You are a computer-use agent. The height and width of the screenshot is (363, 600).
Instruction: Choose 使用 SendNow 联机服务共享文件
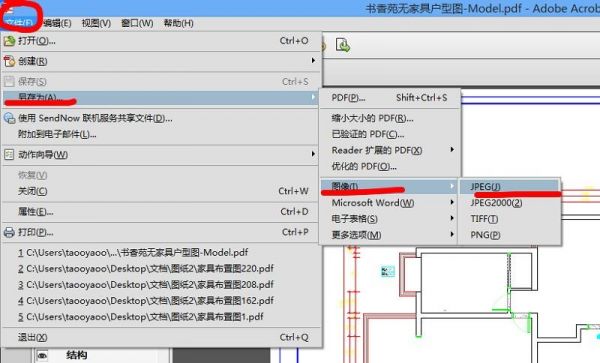[161, 118]
